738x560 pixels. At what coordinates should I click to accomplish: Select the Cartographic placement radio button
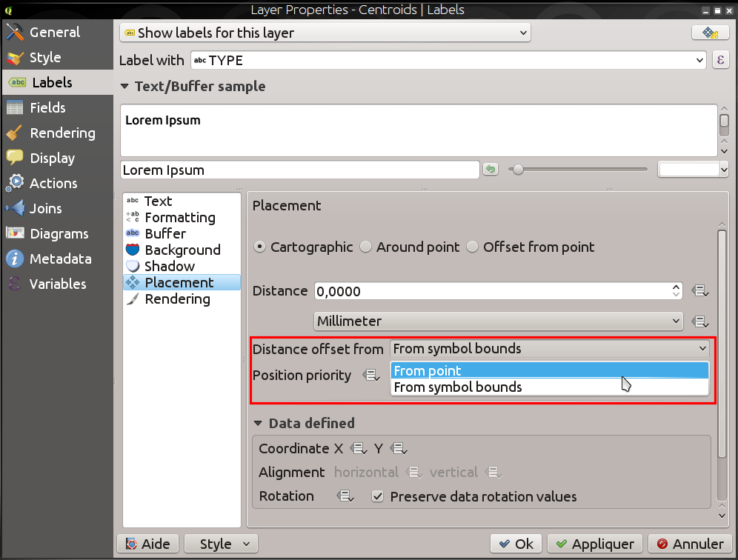259,247
